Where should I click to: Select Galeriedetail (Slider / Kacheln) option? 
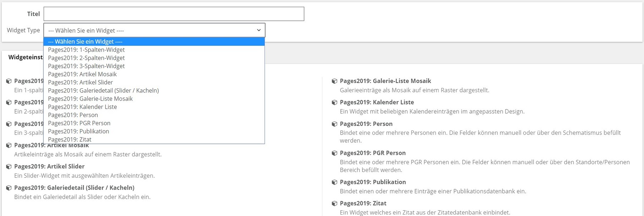(103, 90)
